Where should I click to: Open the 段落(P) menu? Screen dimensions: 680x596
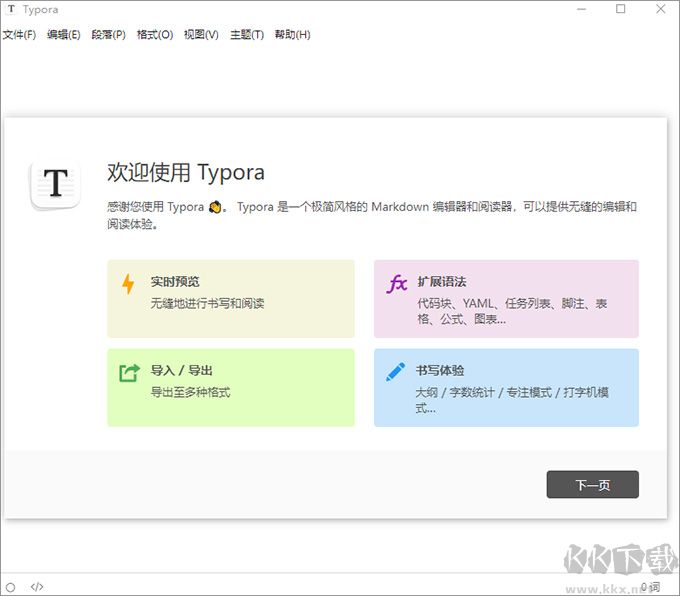click(108, 35)
